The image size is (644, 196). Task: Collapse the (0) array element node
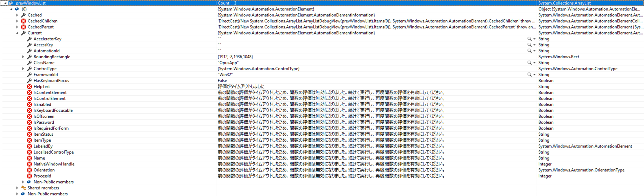click(x=11, y=9)
